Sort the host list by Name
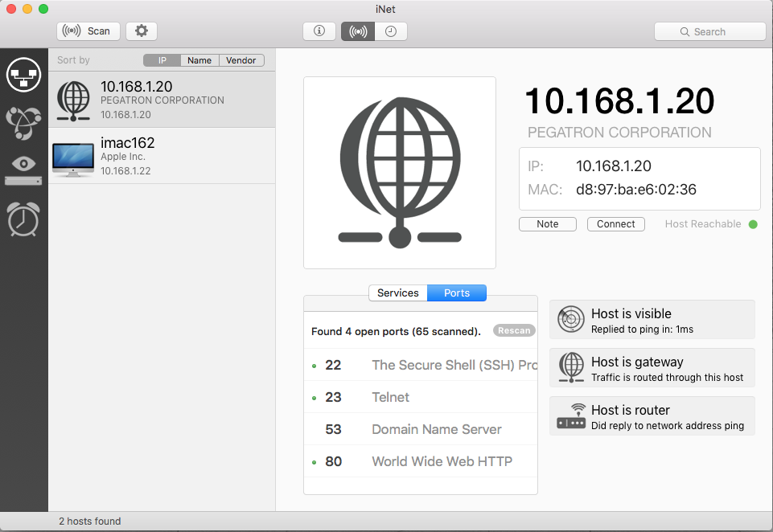Screen dimensions: 773x532 point(199,60)
